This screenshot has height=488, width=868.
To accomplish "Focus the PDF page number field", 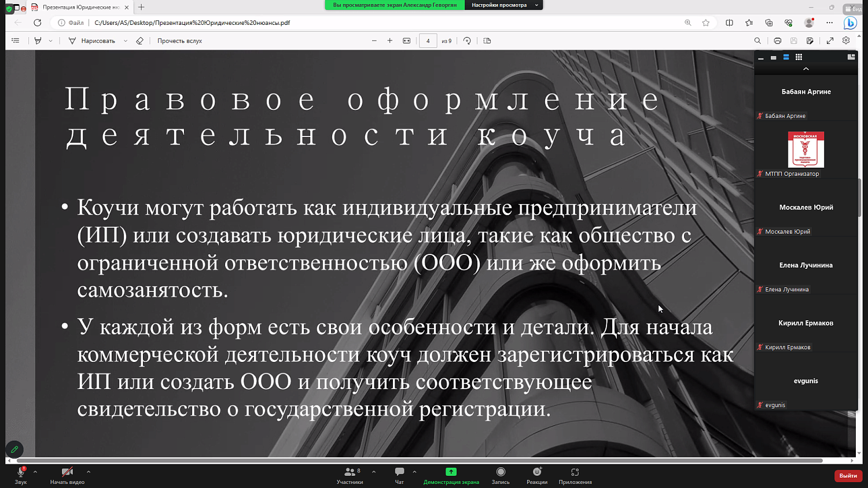I will [428, 40].
